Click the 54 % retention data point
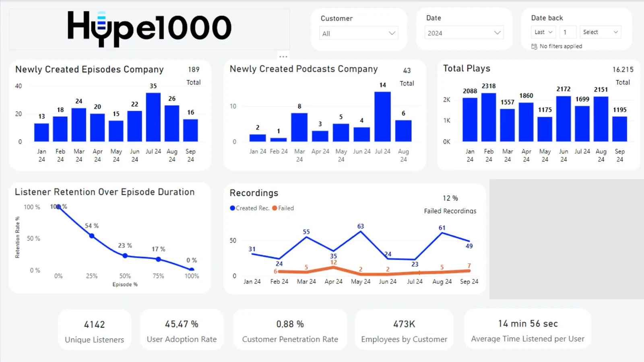This screenshot has height=362, width=644. [92, 236]
